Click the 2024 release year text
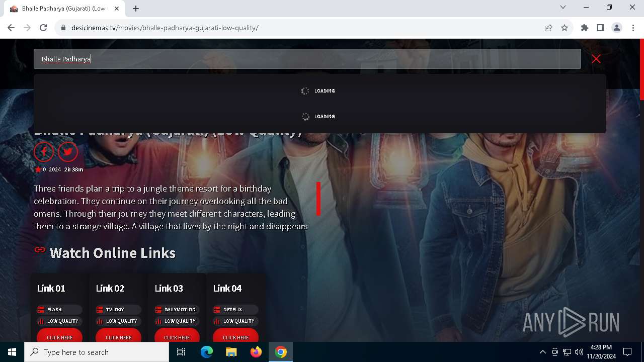The image size is (644, 362). coord(55,169)
